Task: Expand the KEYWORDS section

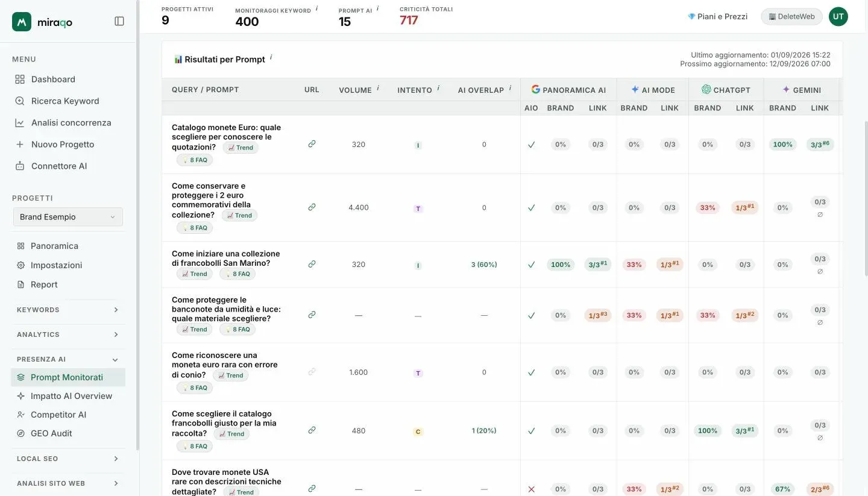Action: tap(68, 310)
